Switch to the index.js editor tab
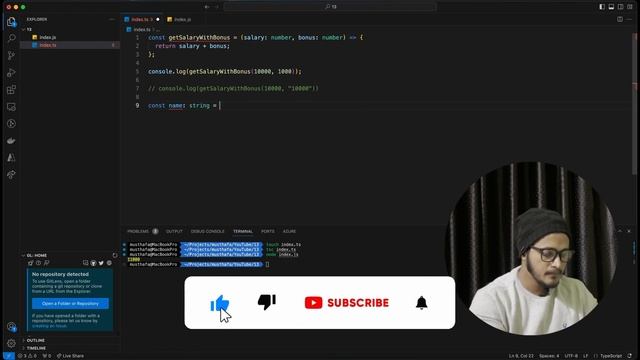The image size is (640, 360). pyautogui.click(x=179, y=19)
